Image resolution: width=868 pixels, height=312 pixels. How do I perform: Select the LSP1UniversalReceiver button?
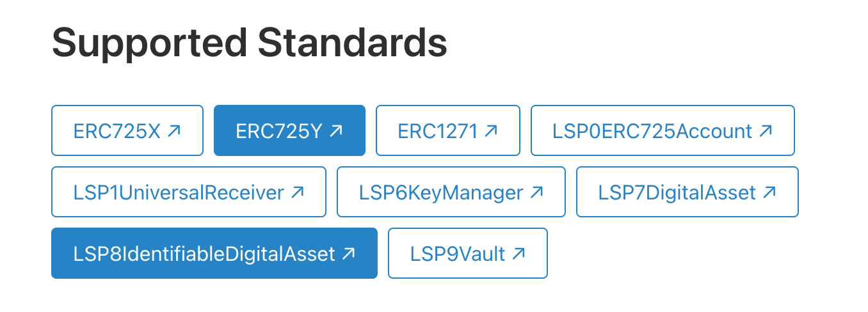click(179, 192)
